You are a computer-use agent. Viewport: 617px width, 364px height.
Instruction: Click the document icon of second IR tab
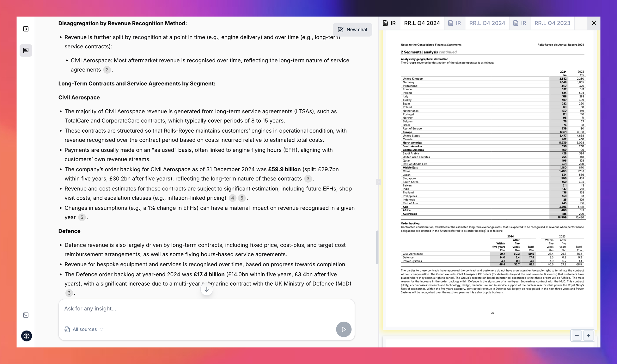click(x=451, y=23)
